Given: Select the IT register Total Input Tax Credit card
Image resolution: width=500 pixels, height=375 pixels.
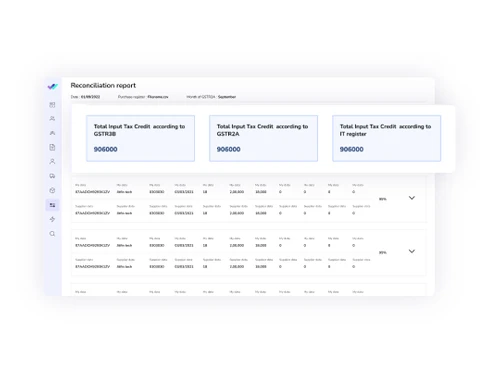Looking at the screenshot, I should (x=386, y=138).
